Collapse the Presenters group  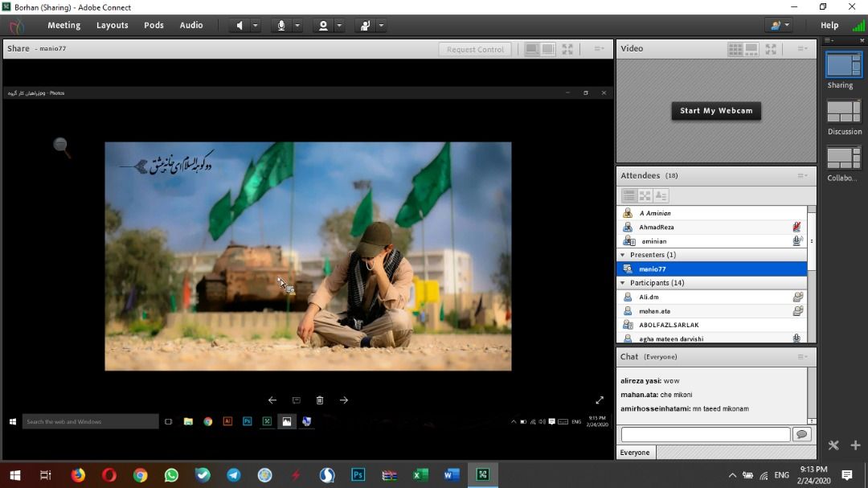623,255
